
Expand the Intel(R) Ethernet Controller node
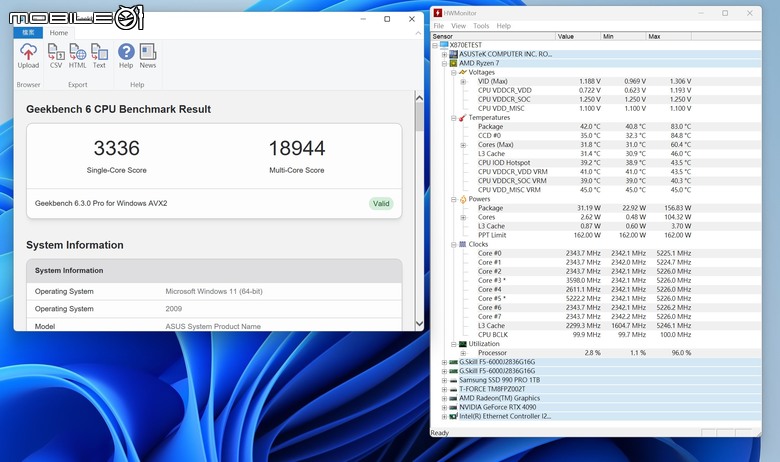444,417
